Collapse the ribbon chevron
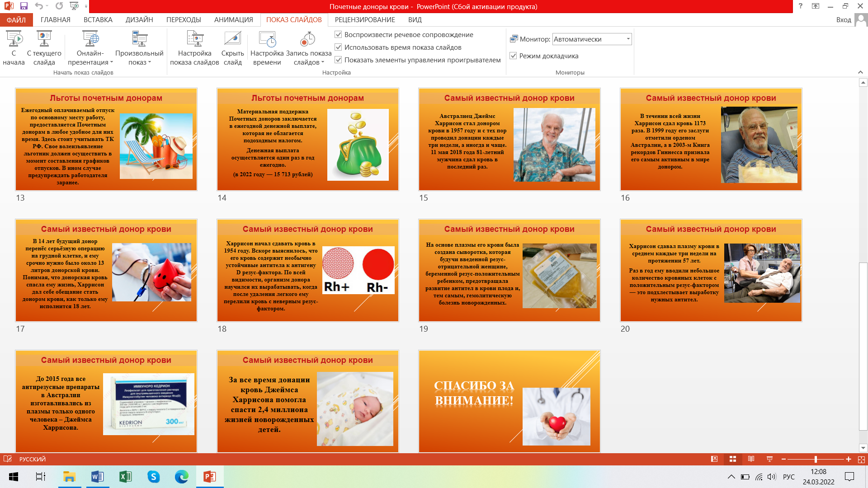 (860, 72)
